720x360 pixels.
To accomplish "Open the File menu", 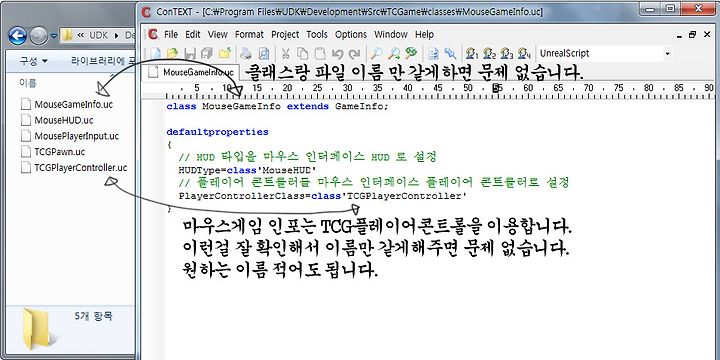I will coord(170,34).
